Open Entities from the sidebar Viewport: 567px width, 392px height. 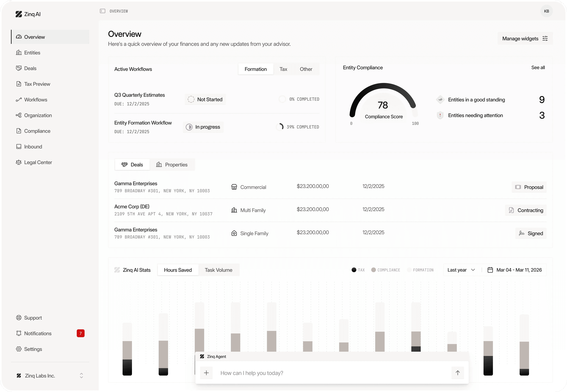[x=50, y=52]
